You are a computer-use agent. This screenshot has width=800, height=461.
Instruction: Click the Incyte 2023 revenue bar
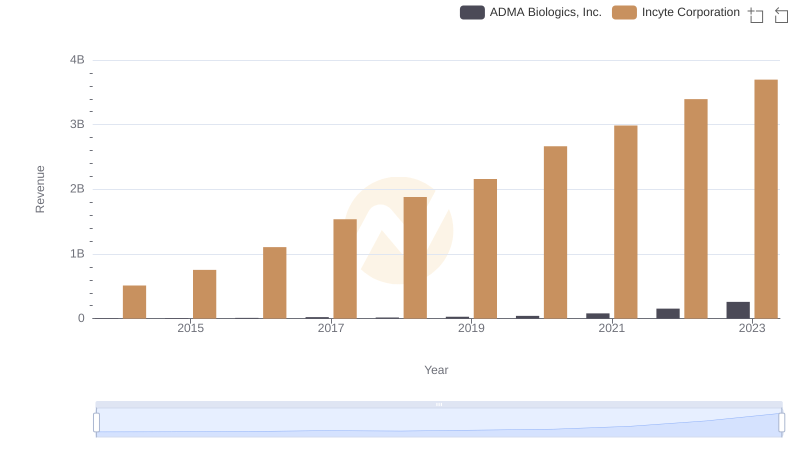[766, 199]
